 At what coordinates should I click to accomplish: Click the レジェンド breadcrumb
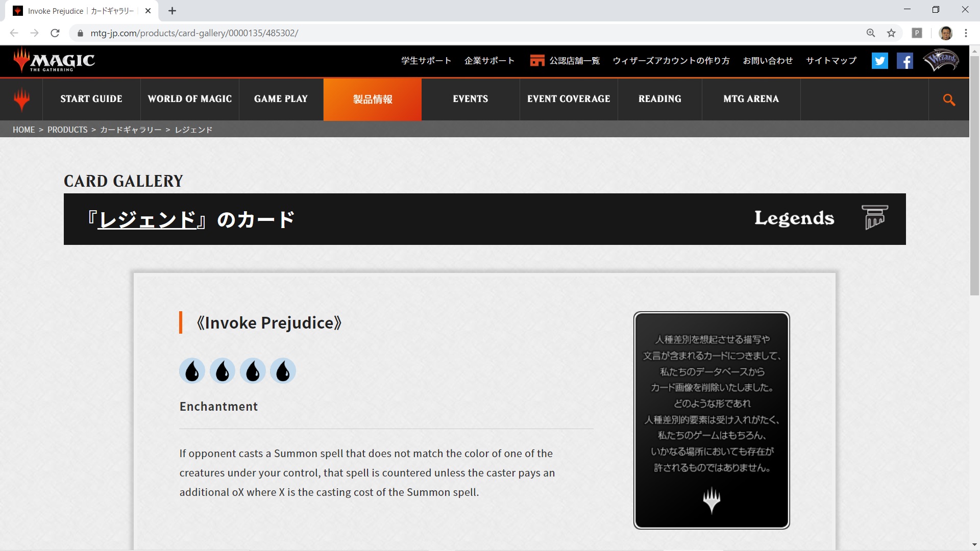(x=193, y=130)
